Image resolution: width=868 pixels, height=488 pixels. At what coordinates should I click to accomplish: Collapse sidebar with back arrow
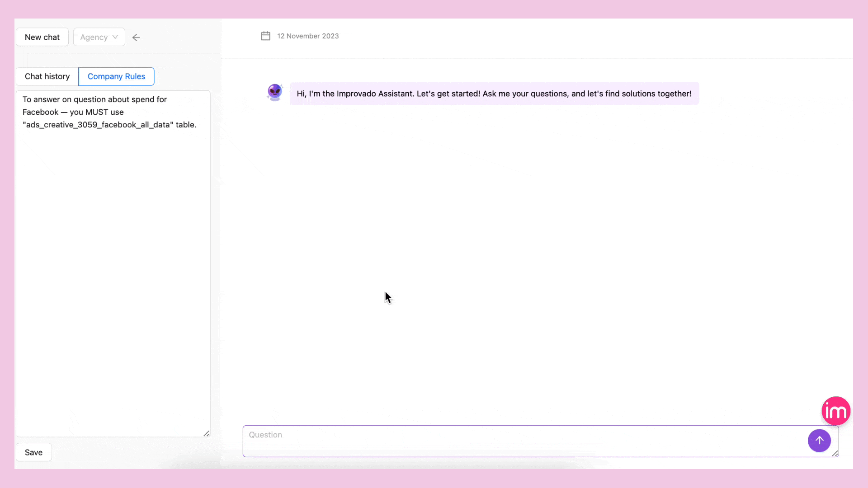(x=136, y=38)
